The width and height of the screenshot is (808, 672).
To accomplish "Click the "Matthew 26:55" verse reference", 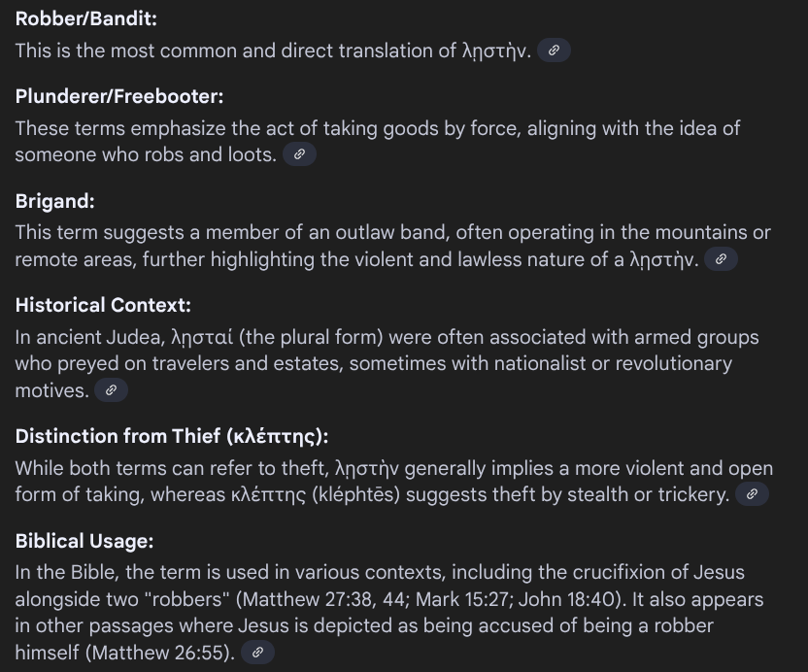I will 161,653.
